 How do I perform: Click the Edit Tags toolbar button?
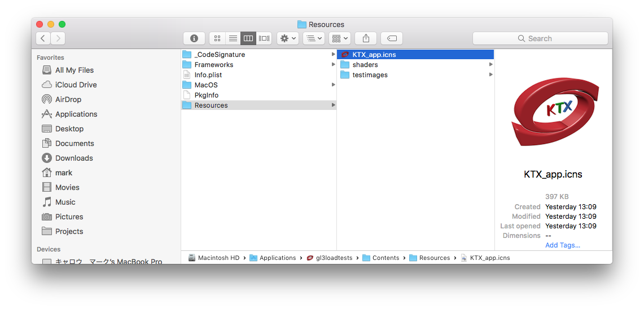[x=392, y=38]
